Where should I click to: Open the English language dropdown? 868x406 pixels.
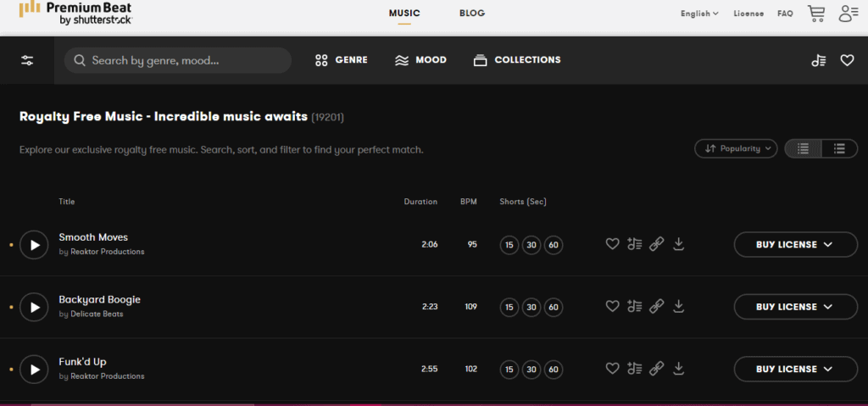pos(699,14)
